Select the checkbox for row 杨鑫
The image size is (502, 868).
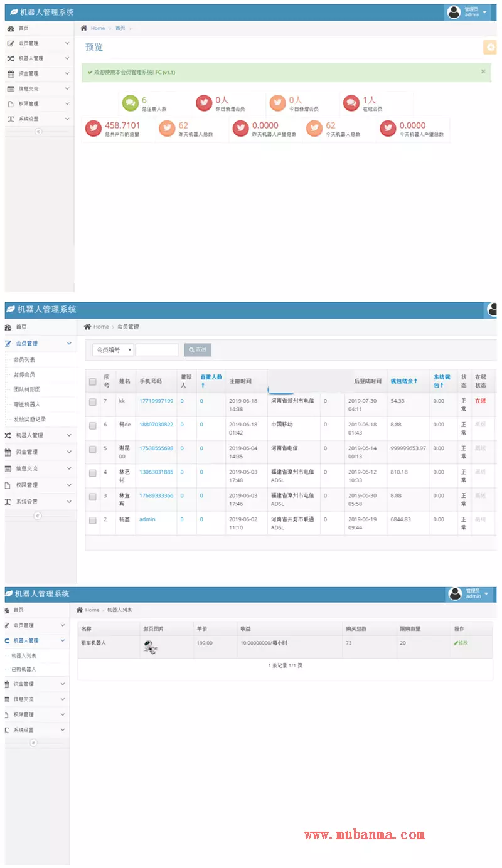click(93, 521)
